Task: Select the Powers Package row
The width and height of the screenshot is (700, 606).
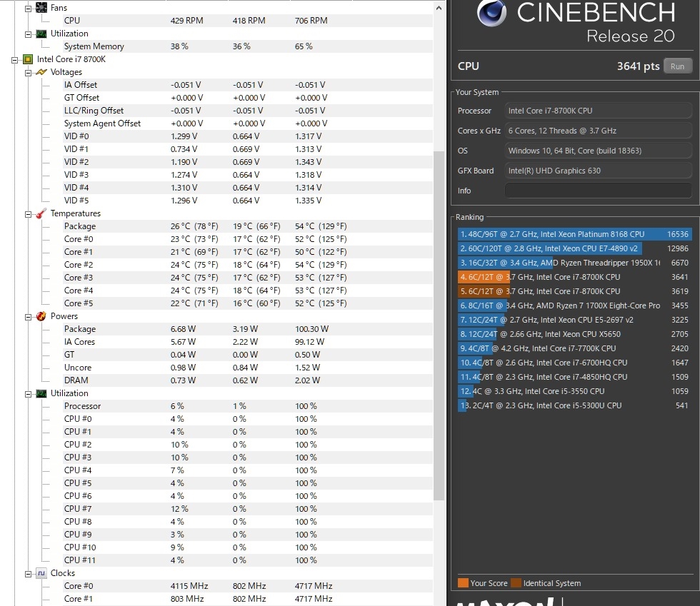Action: point(249,329)
